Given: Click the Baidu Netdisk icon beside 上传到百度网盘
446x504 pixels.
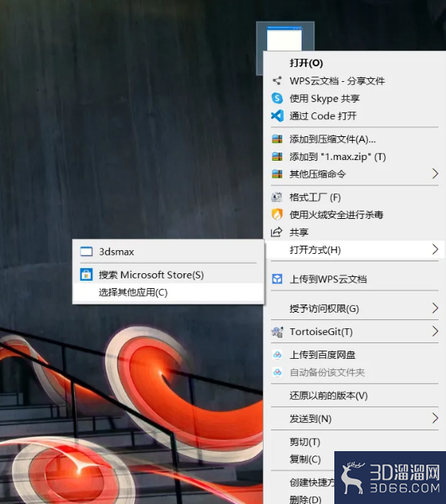Looking at the screenshot, I should [277, 355].
